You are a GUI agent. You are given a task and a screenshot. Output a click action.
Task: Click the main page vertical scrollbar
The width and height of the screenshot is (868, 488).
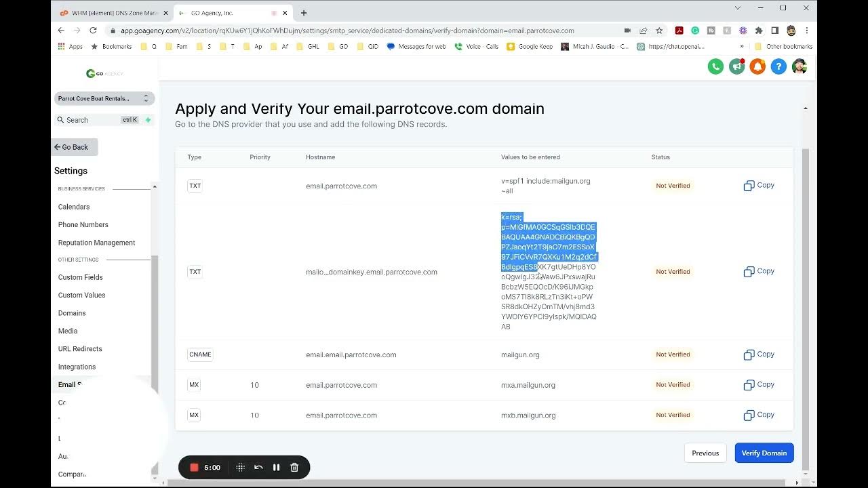(806, 308)
